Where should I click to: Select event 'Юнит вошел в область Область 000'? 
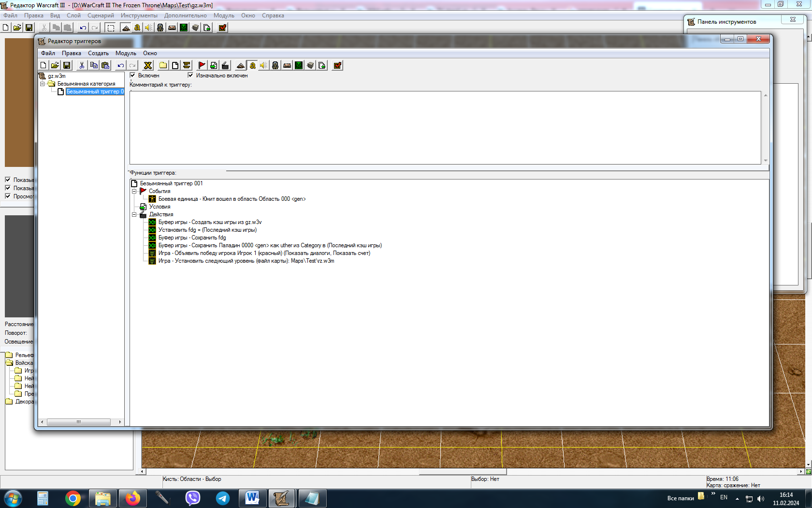232,199
